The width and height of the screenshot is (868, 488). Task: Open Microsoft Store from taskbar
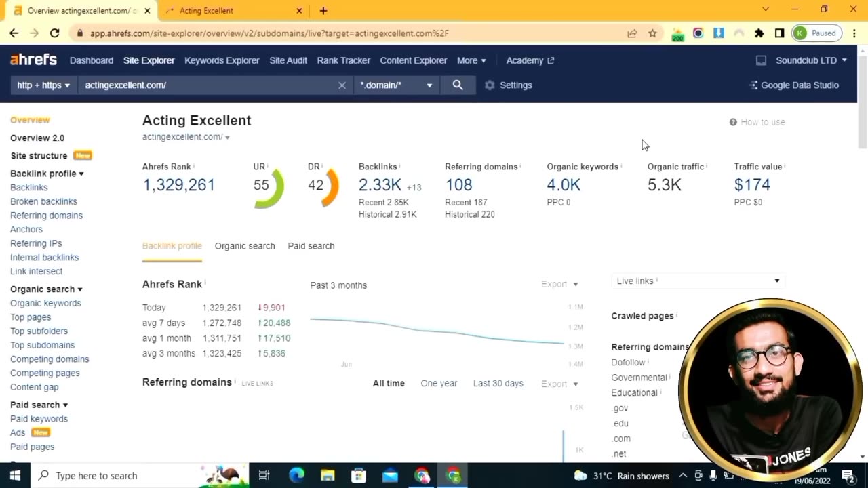359,475
